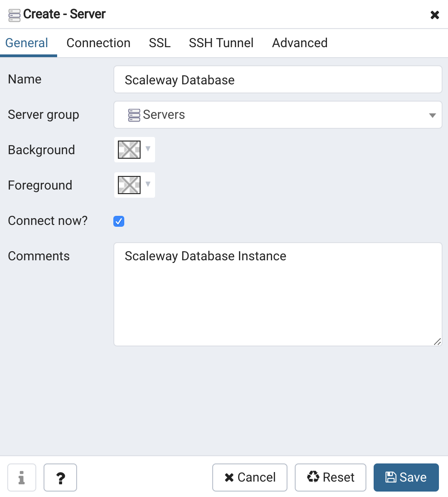This screenshot has width=448, height=497.
Task: Select the General tab
Action: tap(27, 43)
